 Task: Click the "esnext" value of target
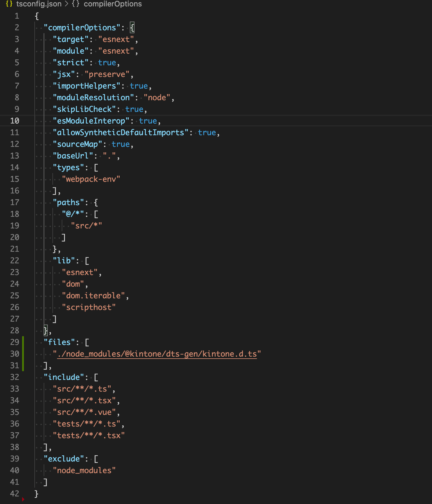pyautogui.click(x=116, y=39)
